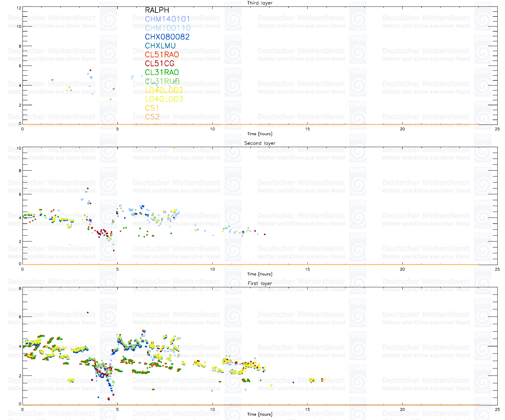Image resolution: width=505 pixels, height=420 pixels.
Task: Click 'Time [hours]' label under First layer plot
Action: point(260,414)
